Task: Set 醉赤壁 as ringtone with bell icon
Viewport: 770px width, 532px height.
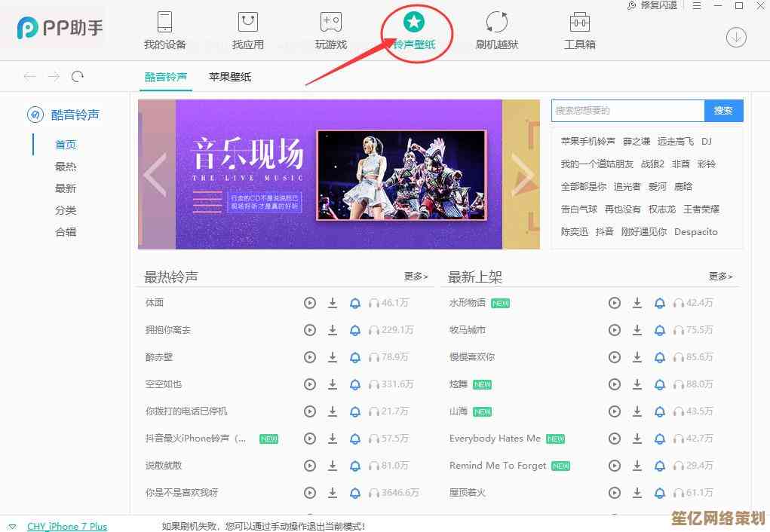Action: tap(355, 357)
